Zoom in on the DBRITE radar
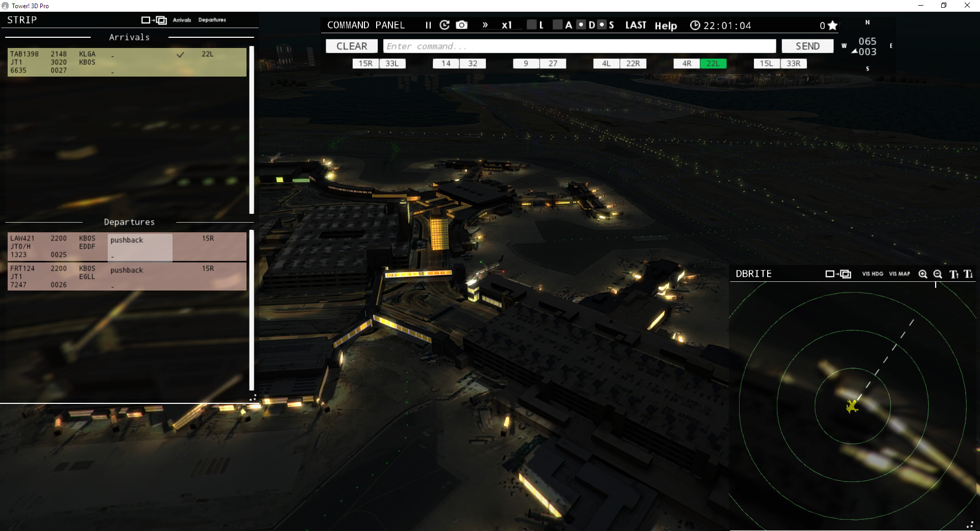Viewport: 980px width, 531px height. (923, 274)
